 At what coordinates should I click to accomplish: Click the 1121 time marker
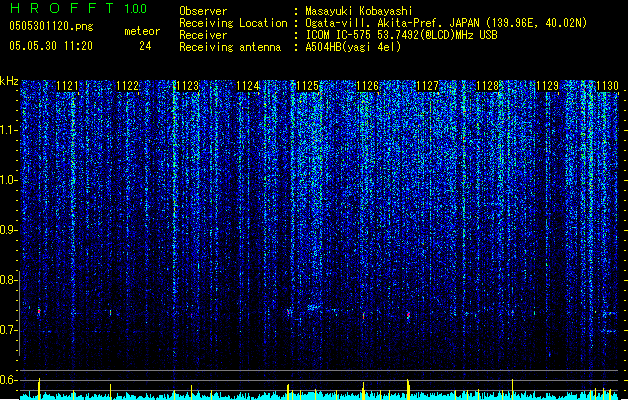(67, 86)
